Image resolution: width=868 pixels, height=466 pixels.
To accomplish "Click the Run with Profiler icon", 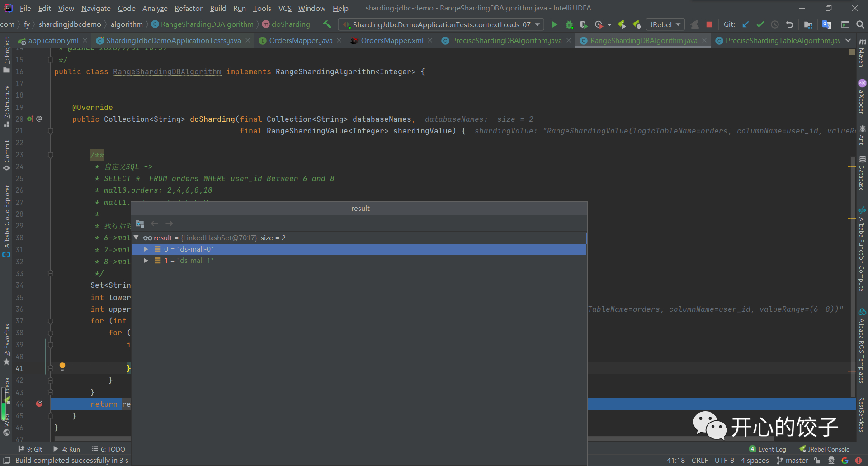I will point(599,24).
